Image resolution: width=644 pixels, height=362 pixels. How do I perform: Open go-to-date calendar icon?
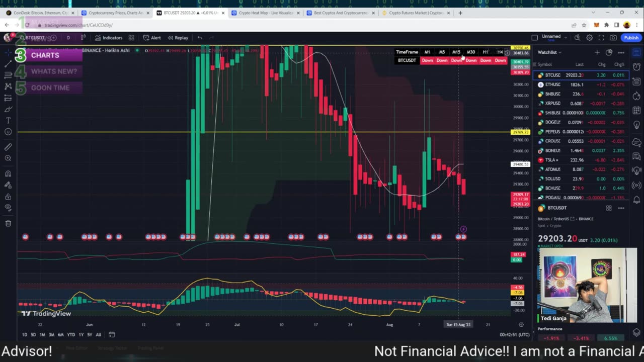point(112,335)
